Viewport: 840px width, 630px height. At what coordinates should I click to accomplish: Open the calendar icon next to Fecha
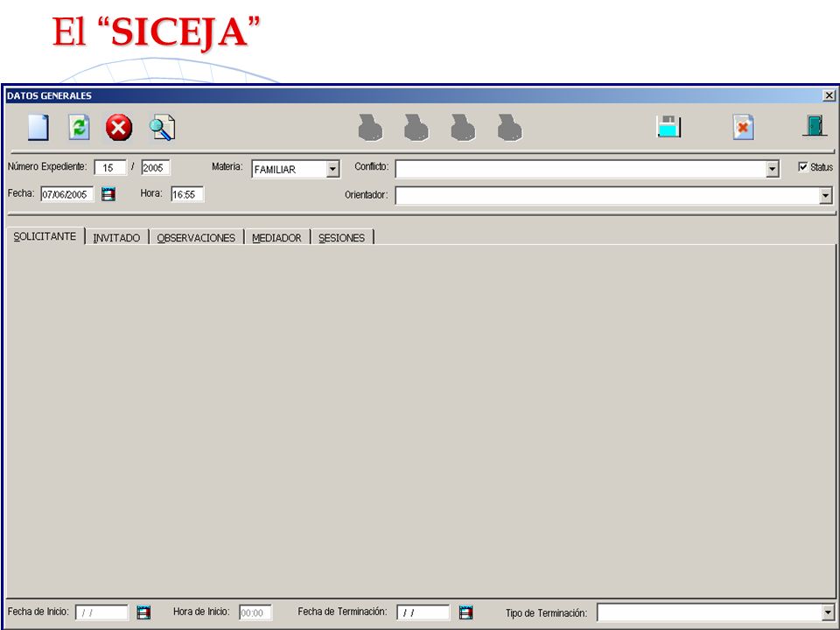click(x=108, y=194)
